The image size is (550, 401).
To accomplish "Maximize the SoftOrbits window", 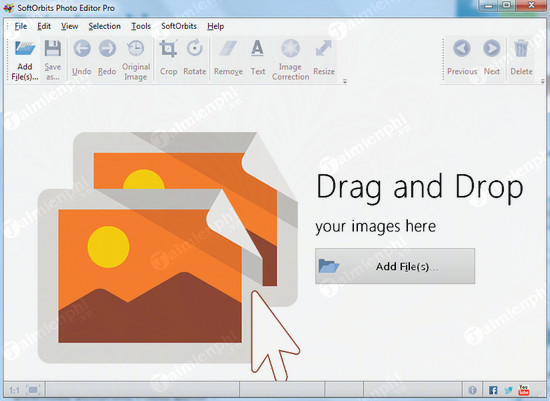I will pos(507,6).
